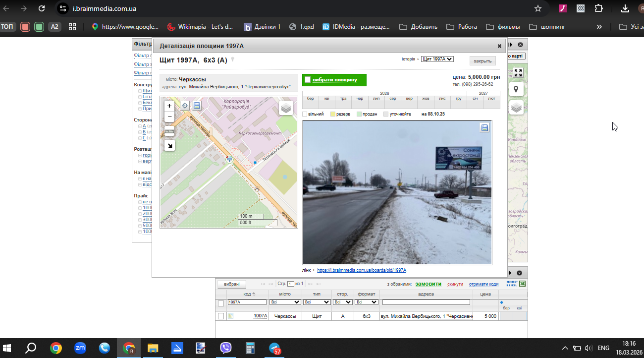Open the формат filter dropdown

point(367,302)
